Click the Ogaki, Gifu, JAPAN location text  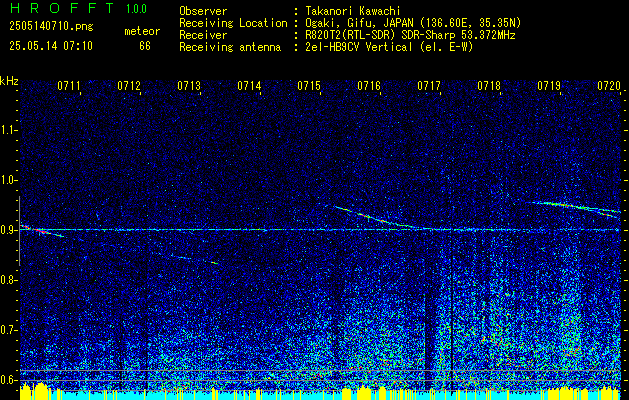(413, 23)
